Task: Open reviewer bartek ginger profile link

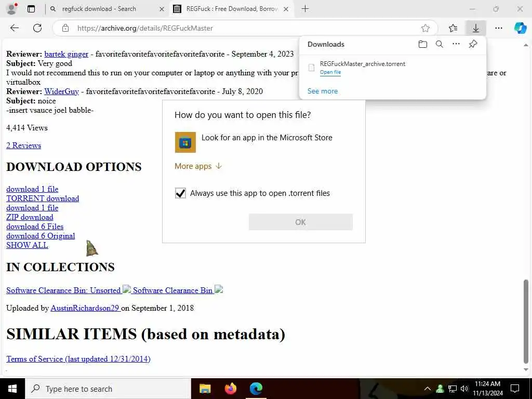Action: coord(66,54)
